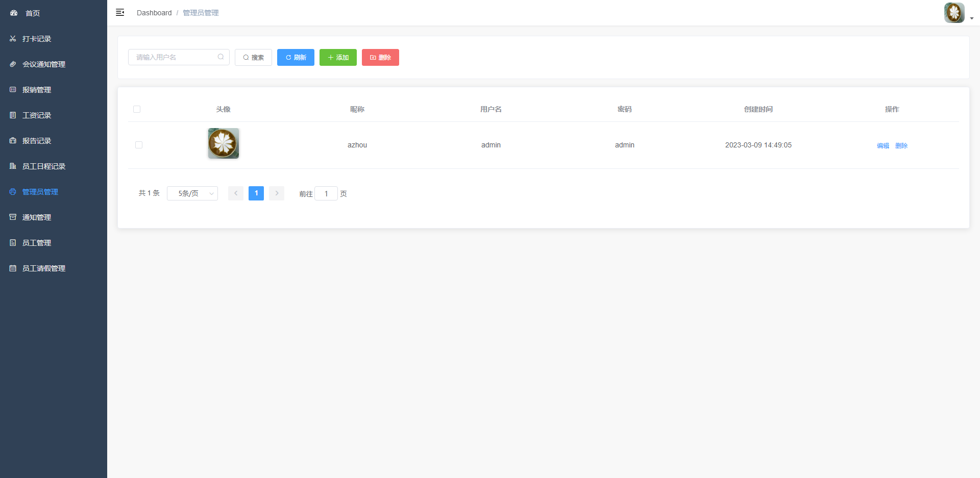This screenshot has width=980, height=478.
Task: Select the 工资记录 salary records icon
Action: coord(12,115)
